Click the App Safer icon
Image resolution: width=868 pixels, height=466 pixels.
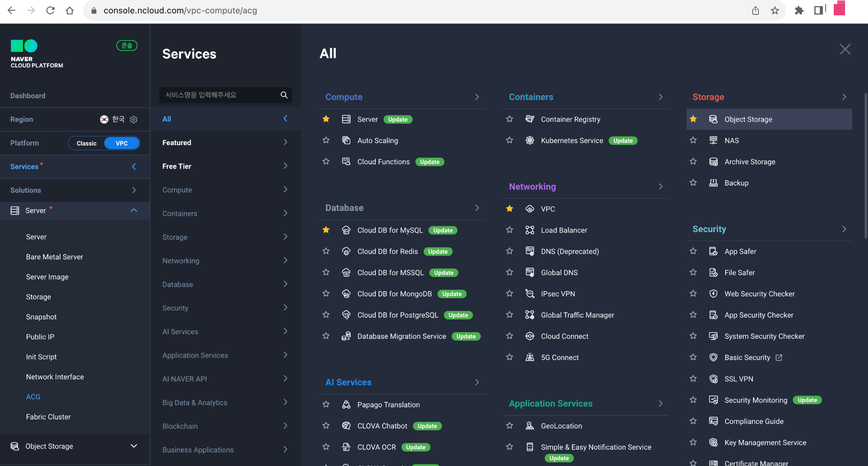pos(713,251)
